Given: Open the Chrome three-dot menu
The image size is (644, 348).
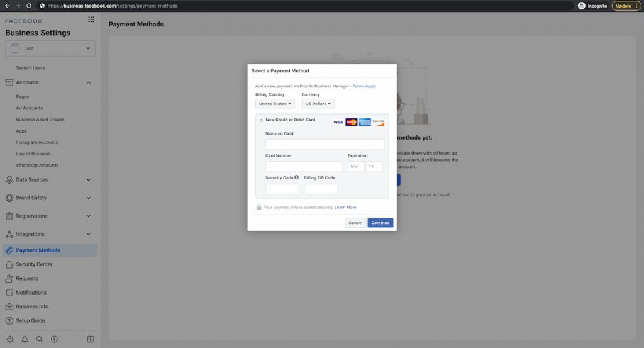Looking at the screenshot, I should (x=636, y=6).
